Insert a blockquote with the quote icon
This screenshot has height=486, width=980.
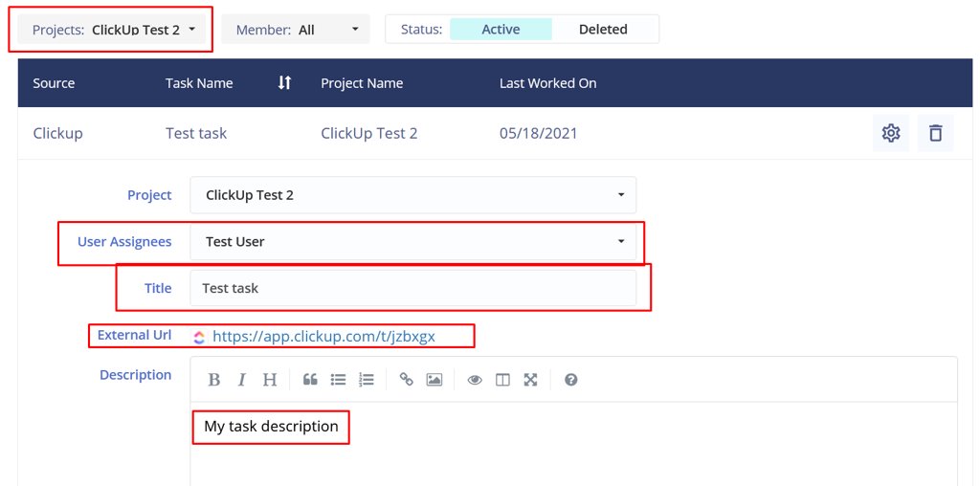[x=310, y=380]
